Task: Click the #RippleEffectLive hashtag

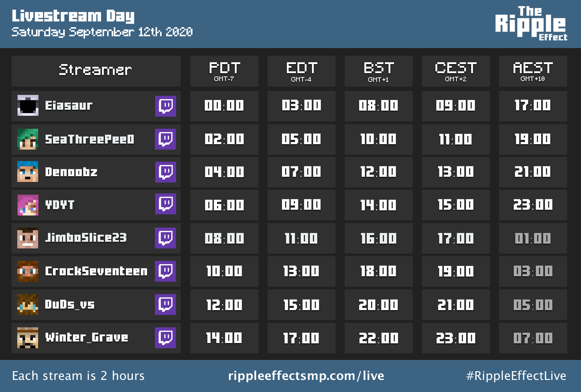Action: pos(516,376)
